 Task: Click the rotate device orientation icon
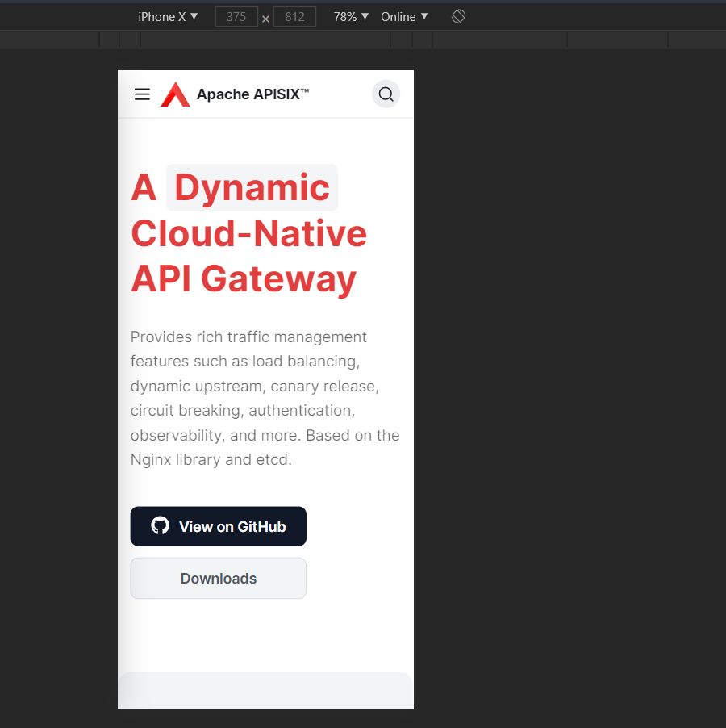pyautogui.click(x=458, y=17)
